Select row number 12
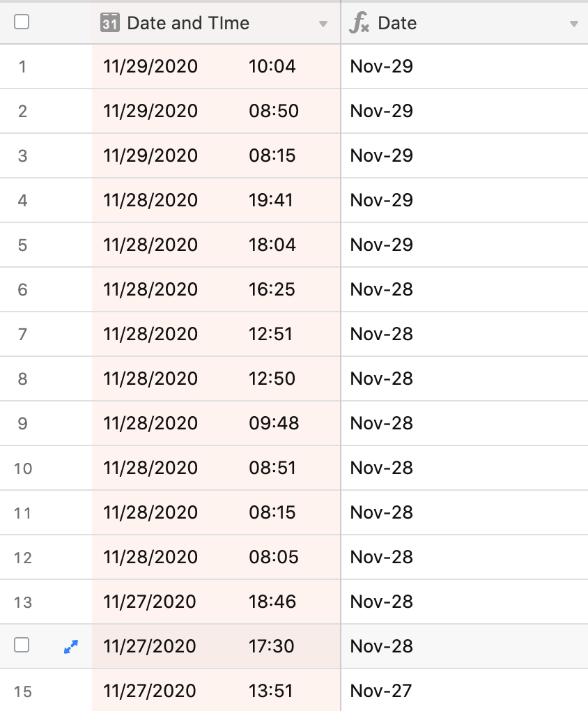The image size is (588, 711). (23, 558)
